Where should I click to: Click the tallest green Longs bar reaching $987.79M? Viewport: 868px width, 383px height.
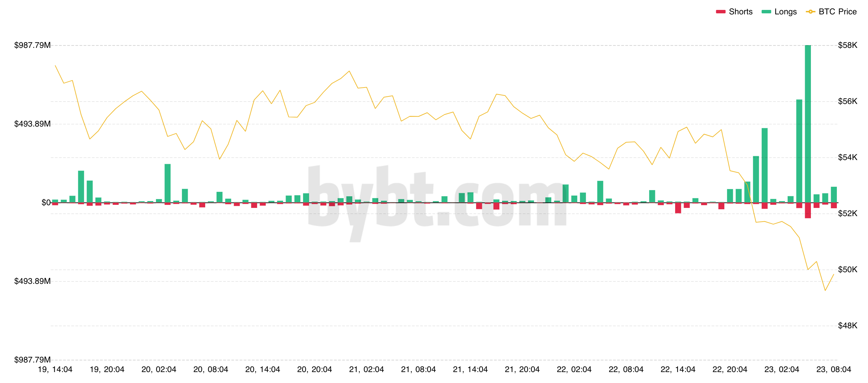click(x=808, y=124)
